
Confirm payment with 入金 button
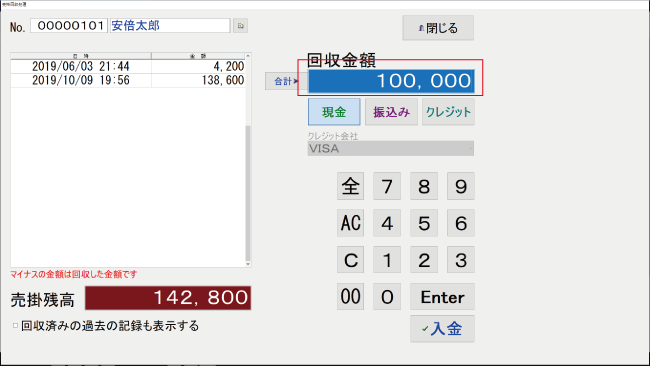[442, 329]
